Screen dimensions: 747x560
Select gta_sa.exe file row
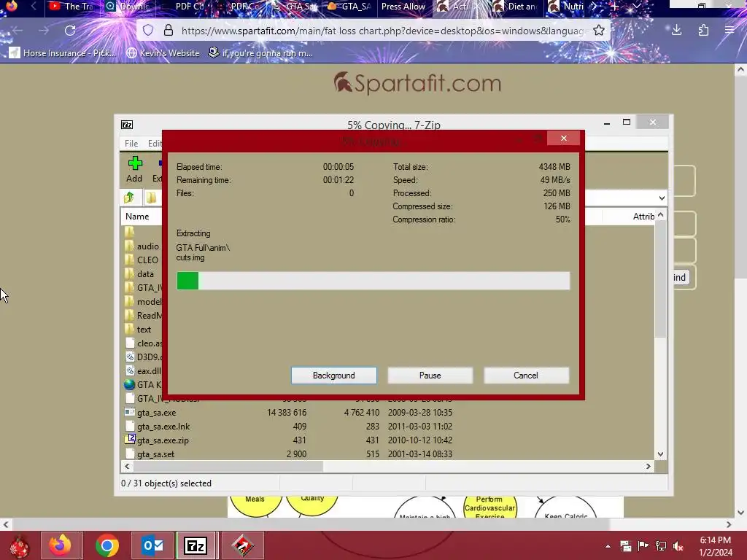click(x=289, y=413)
